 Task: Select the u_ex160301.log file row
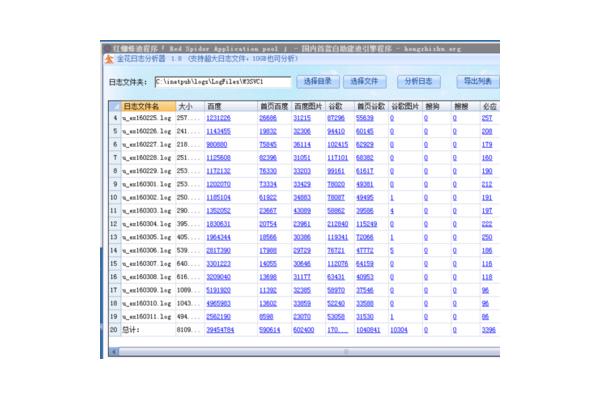(147, 184)
